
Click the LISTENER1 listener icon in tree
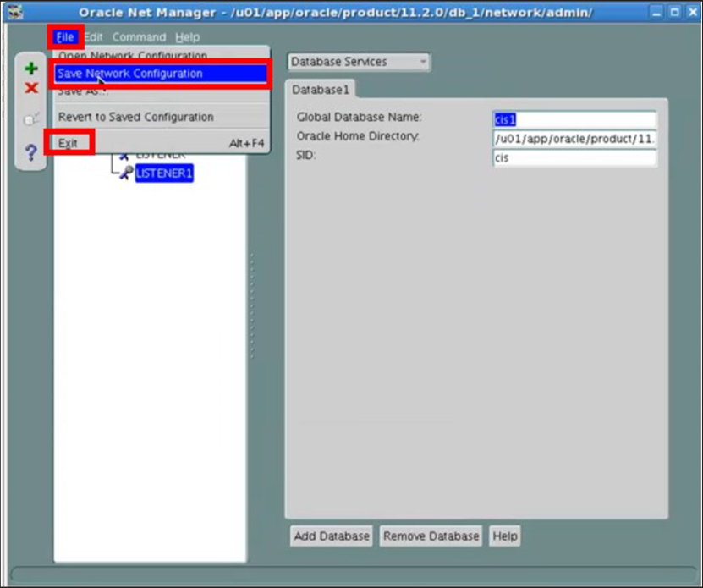click(125, 173)
